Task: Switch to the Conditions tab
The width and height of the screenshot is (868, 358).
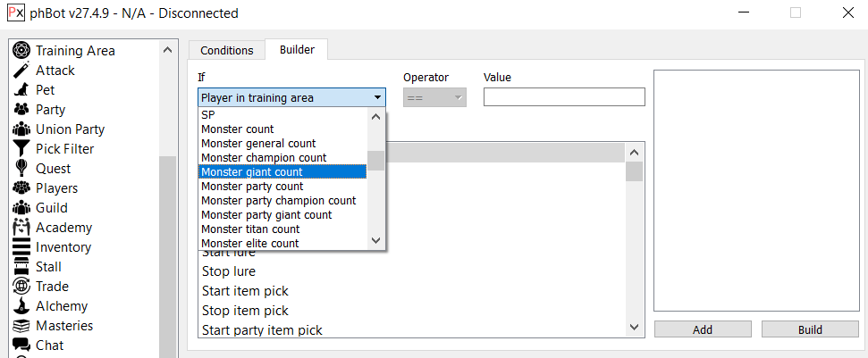Action: point(226,51)
